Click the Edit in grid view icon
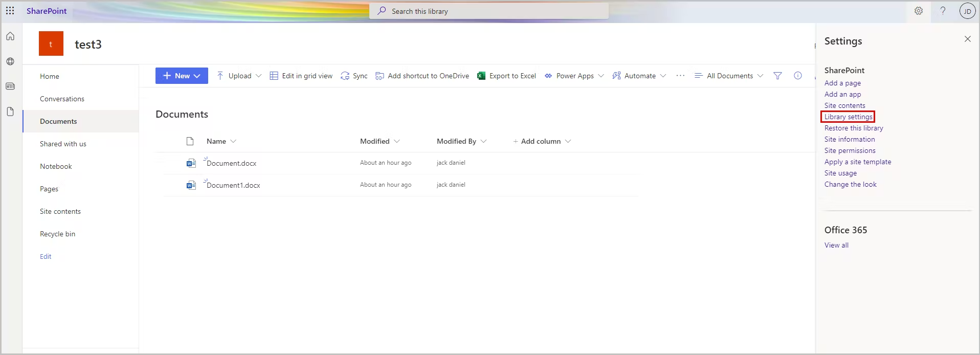The image size is (980, 355). 274,76
